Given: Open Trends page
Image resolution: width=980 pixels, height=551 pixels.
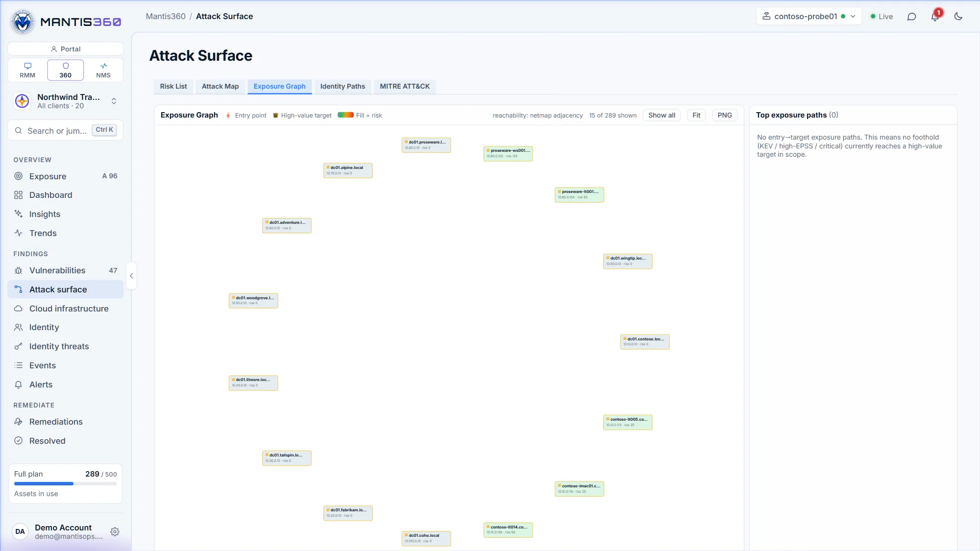Looking at the screenshot, I should (x=66, y=233).
